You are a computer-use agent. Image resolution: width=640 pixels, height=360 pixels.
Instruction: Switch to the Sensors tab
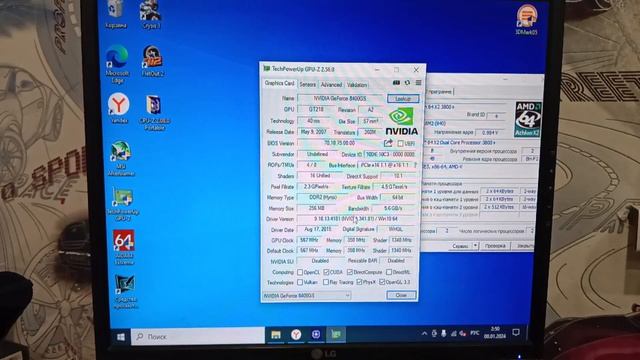coord(308,85)
